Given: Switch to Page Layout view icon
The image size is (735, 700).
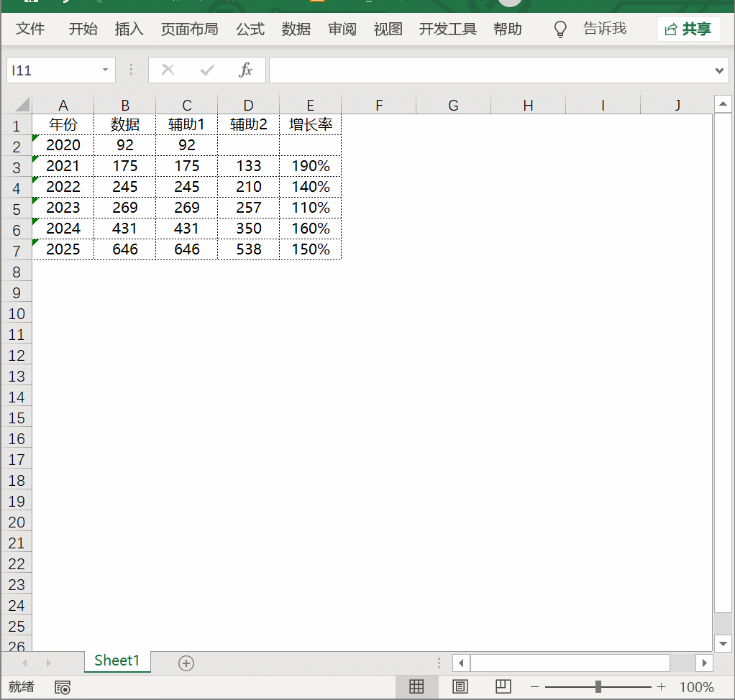Looking at the screenshot, I should click(460, 687).
